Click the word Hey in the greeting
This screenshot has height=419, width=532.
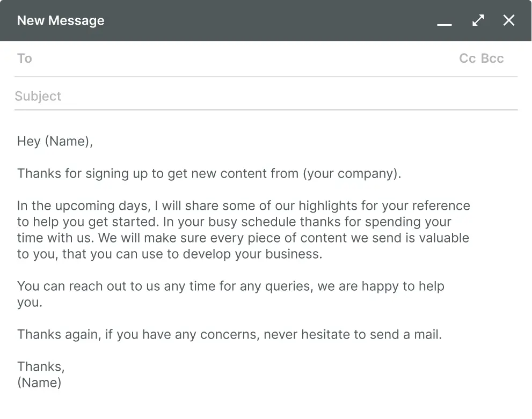tap(29, 141)
